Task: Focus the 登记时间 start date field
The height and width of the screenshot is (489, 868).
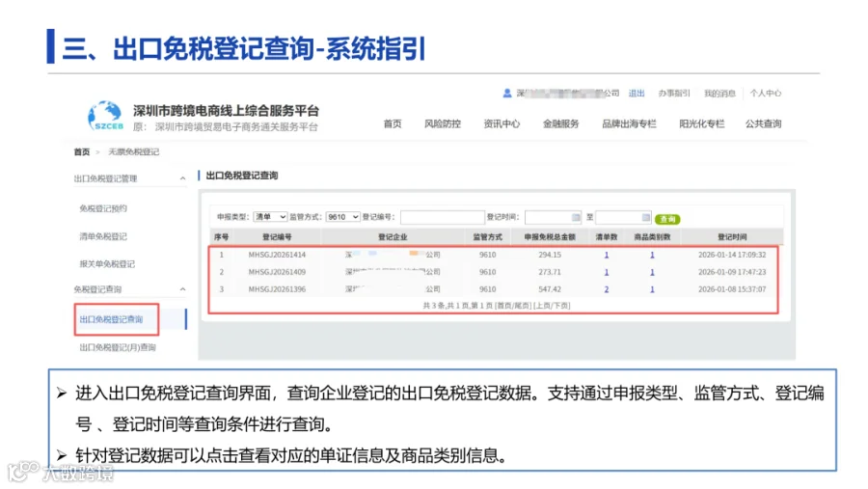Action: [x=553, y=217]
